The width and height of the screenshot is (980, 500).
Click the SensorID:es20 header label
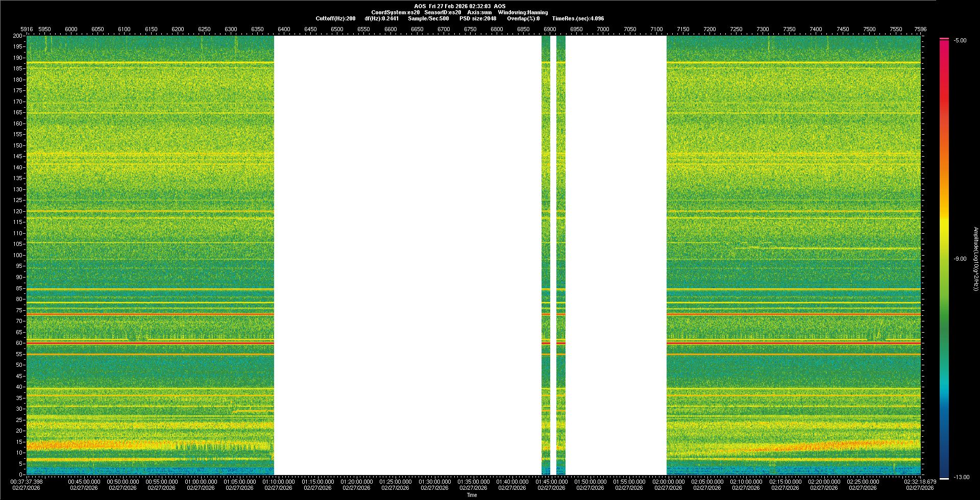coord(443,12)
